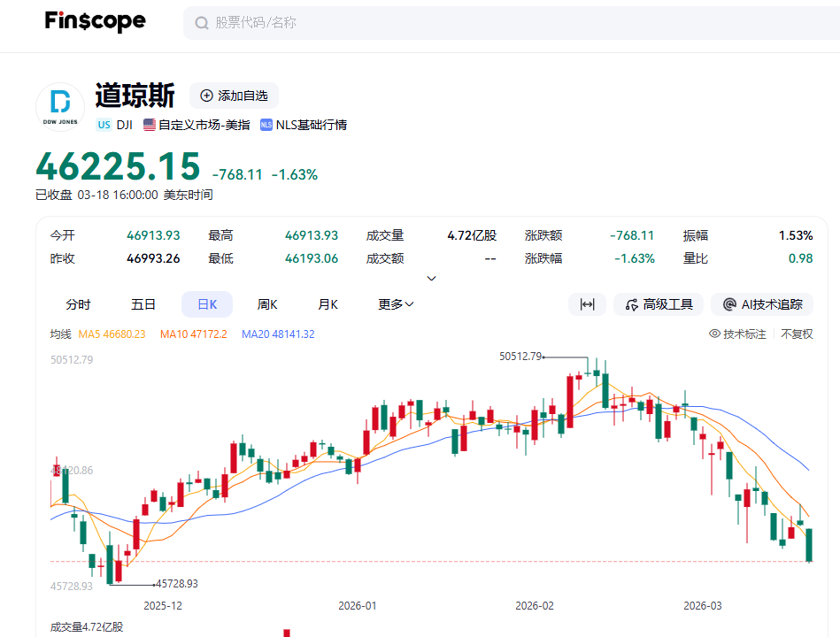Expand the quote details chevron
The image size is (840, 637).
[431, 279]
